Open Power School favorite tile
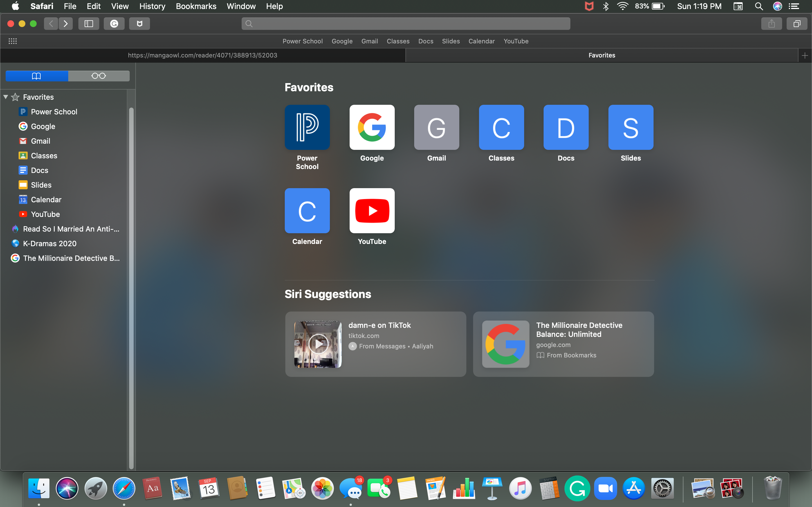The image size is (812, 507). tap(307, 127)
